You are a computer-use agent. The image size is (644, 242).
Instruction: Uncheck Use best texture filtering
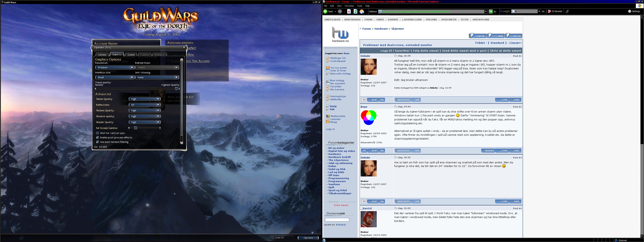[x=97, y=142]
